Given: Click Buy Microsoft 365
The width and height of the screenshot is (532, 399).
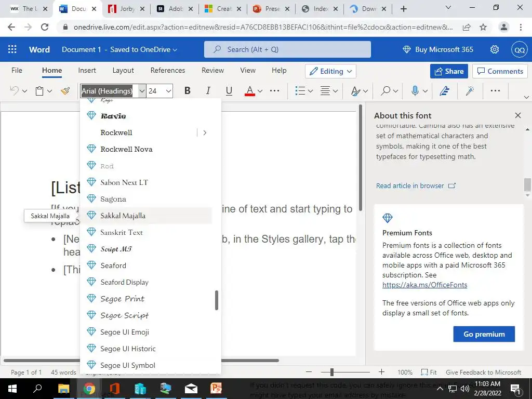Looking at the screenshot, I should point(437,49).
